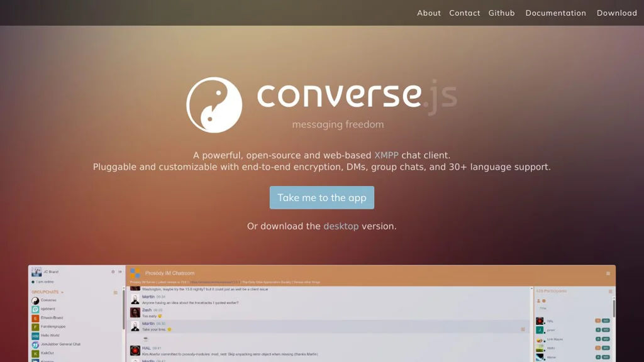Follow the XMPP hyperlink
The image size is (644, 362).
386,155
